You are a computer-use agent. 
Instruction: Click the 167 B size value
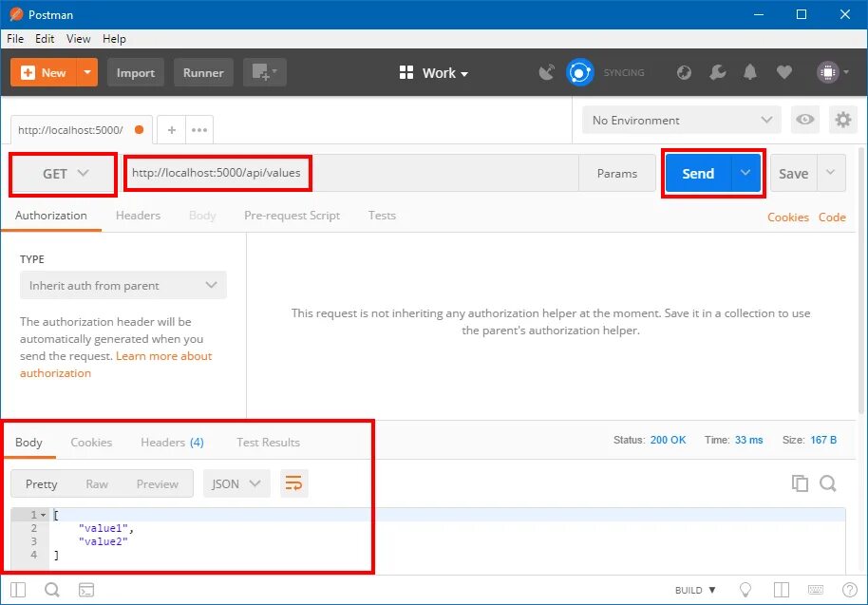tap(823, 440)
